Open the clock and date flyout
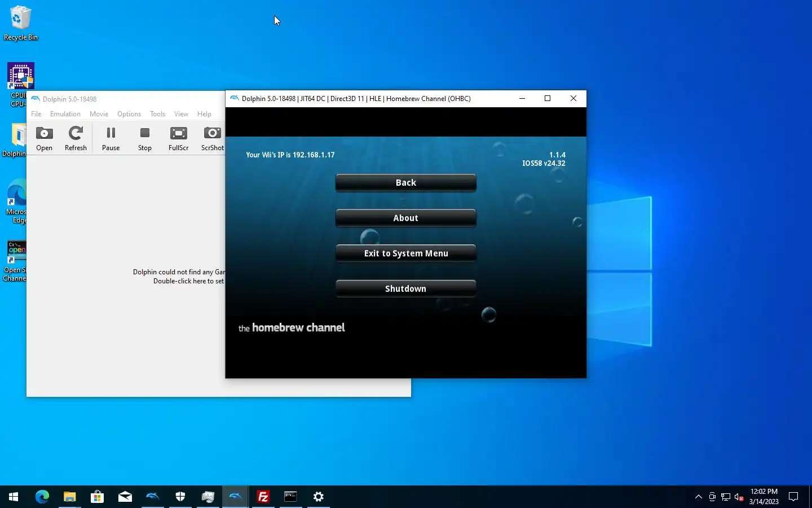 pos(764,497)
